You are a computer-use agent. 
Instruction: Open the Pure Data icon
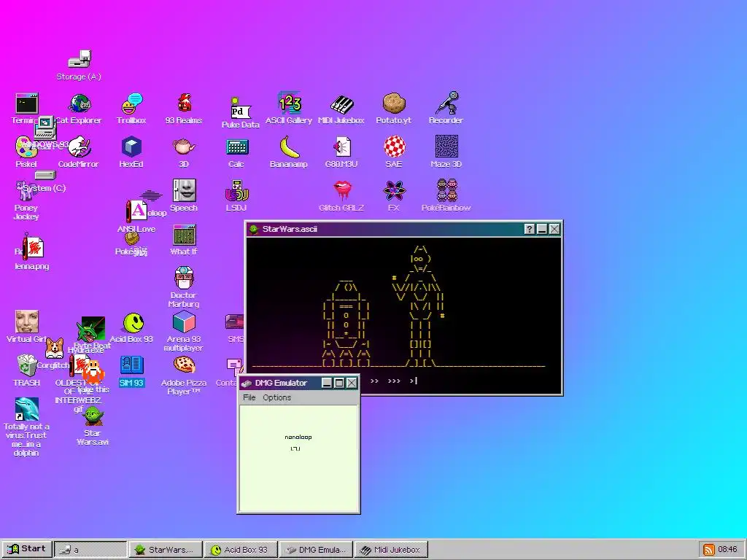click(x=239, y=108)
